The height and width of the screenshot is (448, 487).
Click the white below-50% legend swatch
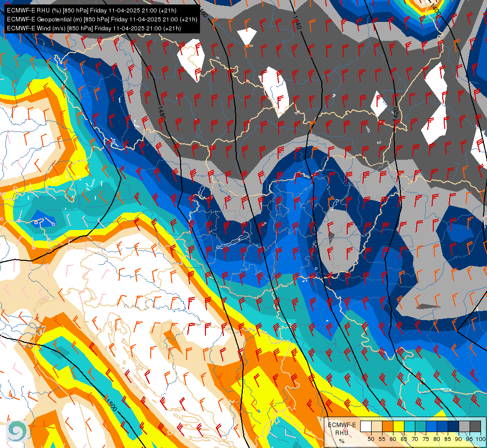pyautogui.click(x=366, y=426)
